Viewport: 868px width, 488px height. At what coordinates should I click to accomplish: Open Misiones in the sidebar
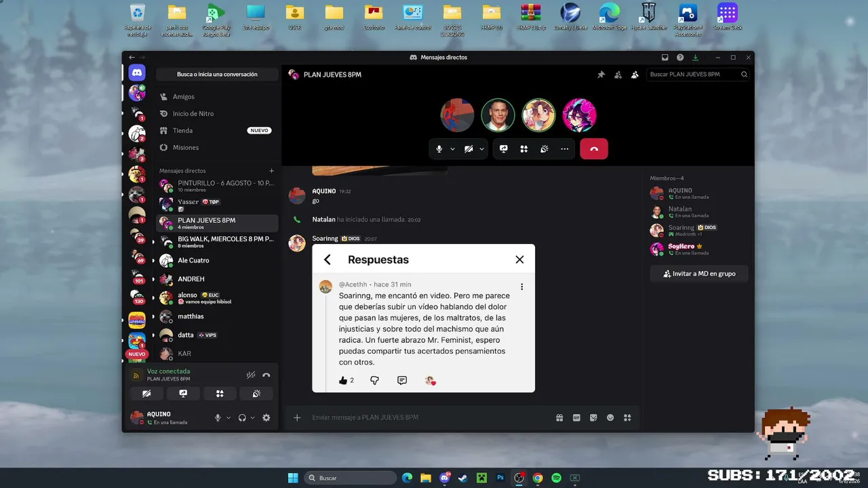217,148
